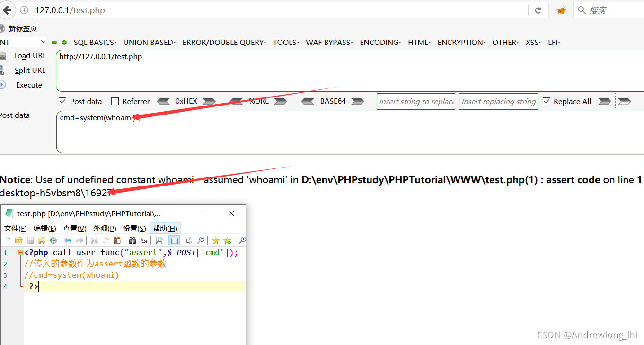Viewport: 644px width, 345px height.
Task: Base64-decode with the arrow left of BASE64
Action: [308, 101]
